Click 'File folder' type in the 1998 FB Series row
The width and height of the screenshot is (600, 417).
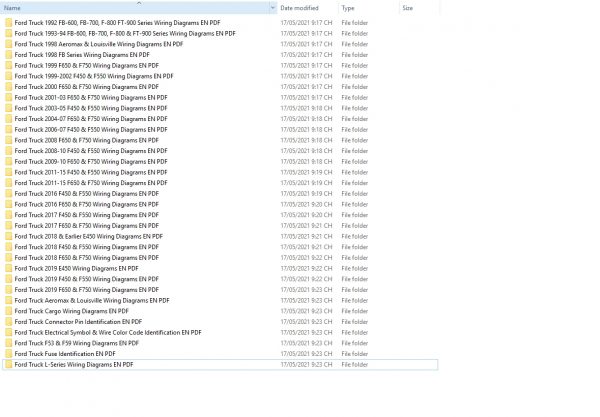pos(355,55)
